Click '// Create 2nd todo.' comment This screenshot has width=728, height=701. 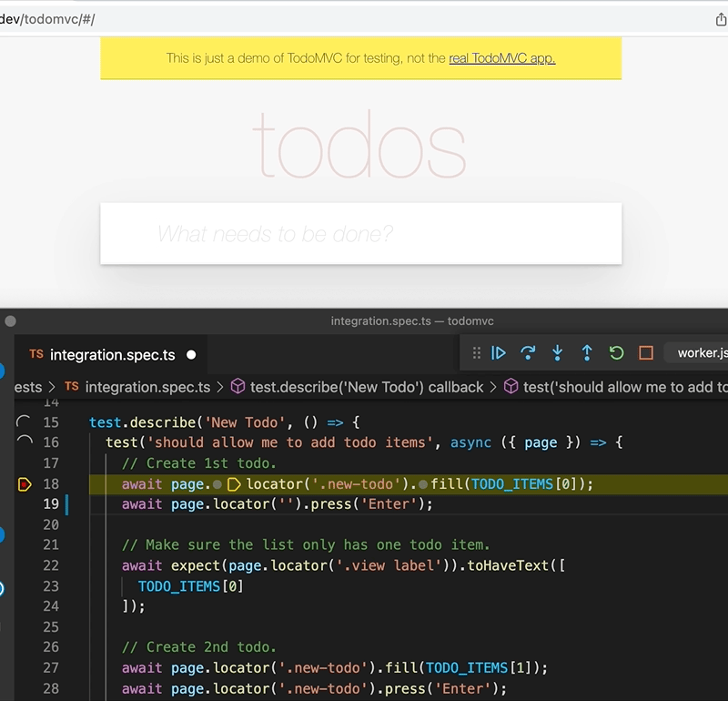coord(198,647)
